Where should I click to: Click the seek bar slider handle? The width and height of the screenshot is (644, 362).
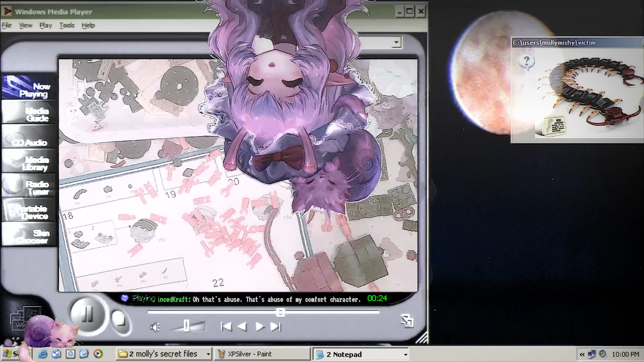click(280, 312)
